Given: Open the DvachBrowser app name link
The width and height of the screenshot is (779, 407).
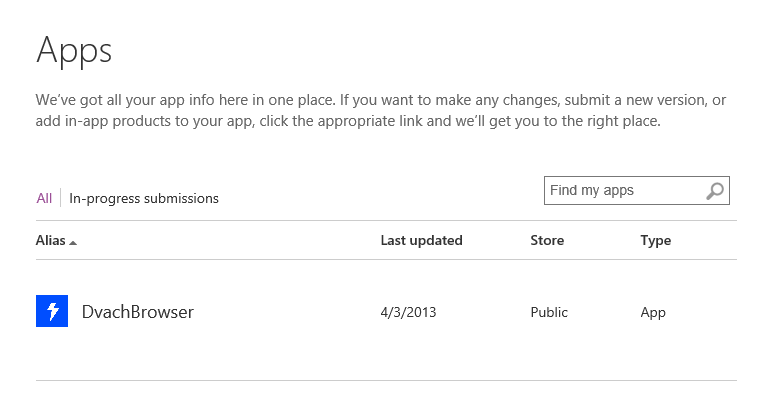Looking at the screenshot, I should click(138, 312).
